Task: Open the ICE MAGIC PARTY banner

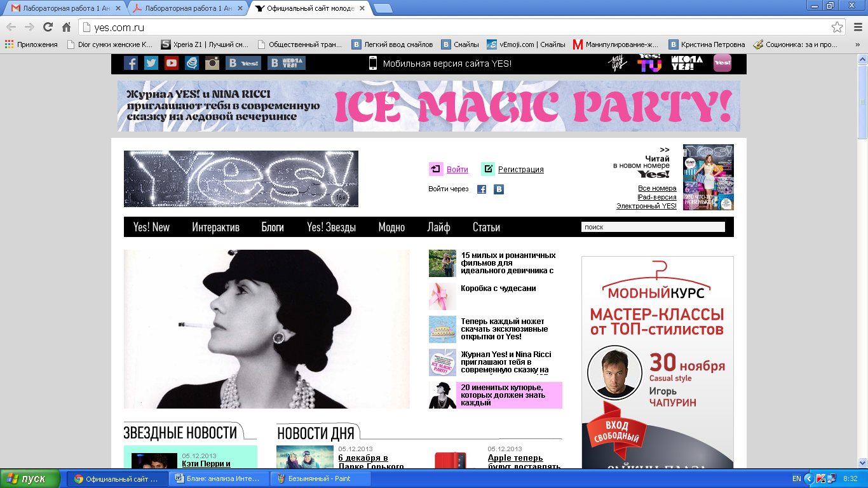Action: click(429, 106)
